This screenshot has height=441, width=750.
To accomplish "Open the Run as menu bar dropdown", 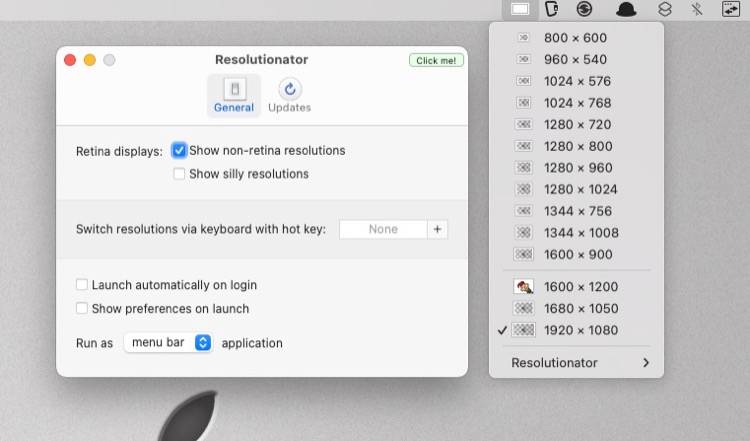I will (x=168, y=342).
